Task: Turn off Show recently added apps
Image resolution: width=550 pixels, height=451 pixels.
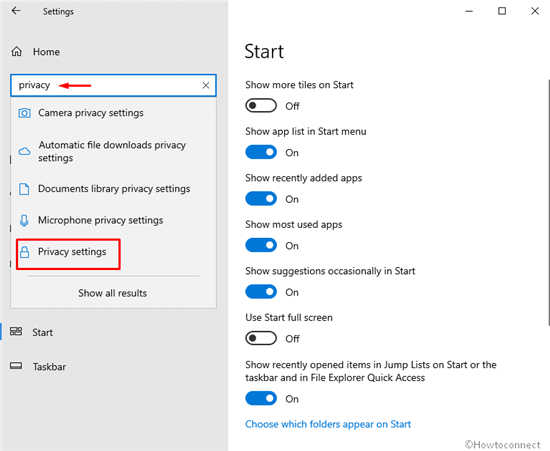Action: click(261, 199)
